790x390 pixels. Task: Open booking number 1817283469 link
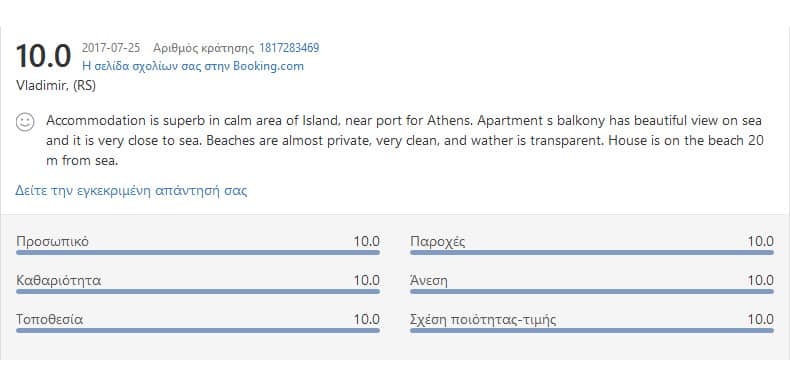pyautogui.click(x=289, y=48)
